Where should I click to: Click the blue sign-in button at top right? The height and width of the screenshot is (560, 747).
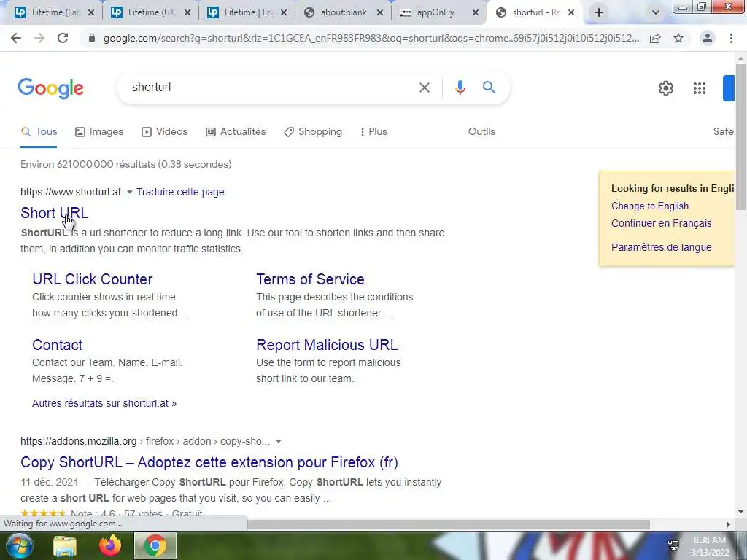click(x=729, y=88)
